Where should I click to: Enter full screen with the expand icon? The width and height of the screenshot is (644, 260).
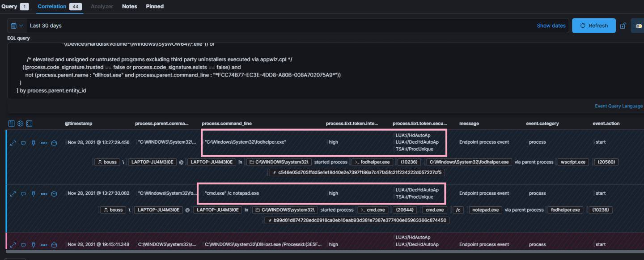30,124
